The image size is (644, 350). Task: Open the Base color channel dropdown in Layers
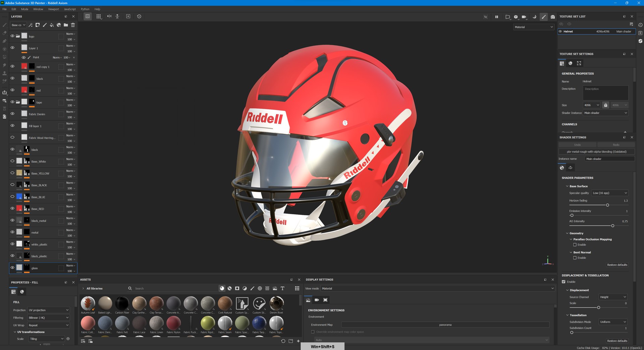coord(18,25)
